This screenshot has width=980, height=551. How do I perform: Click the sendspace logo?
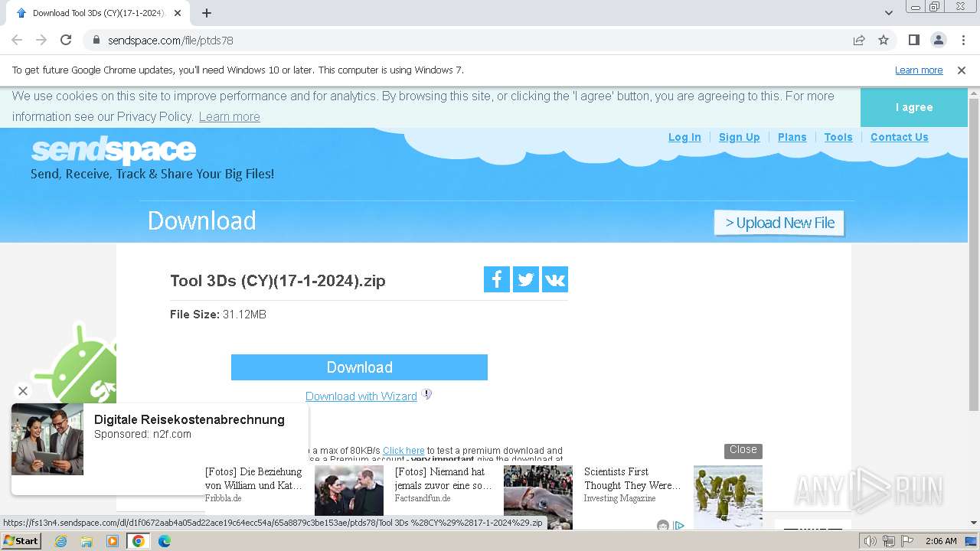click(113, 150)
